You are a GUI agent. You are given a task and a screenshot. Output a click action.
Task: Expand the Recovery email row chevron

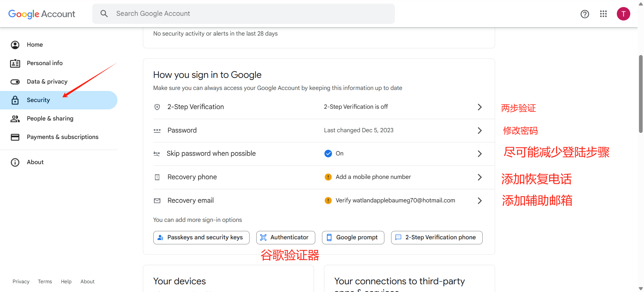tap(480, 201)
